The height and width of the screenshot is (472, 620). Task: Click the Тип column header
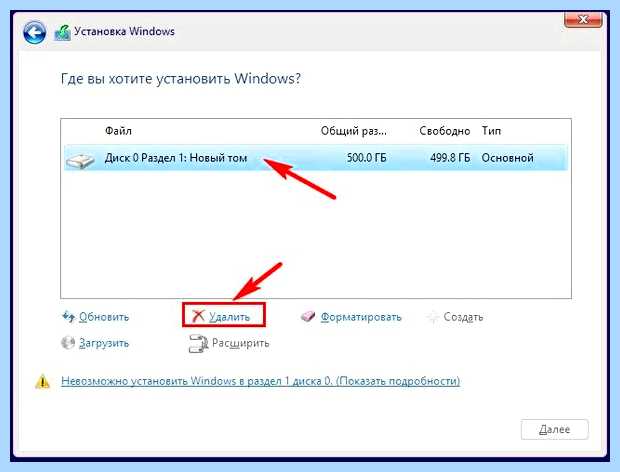pos(491,131)
